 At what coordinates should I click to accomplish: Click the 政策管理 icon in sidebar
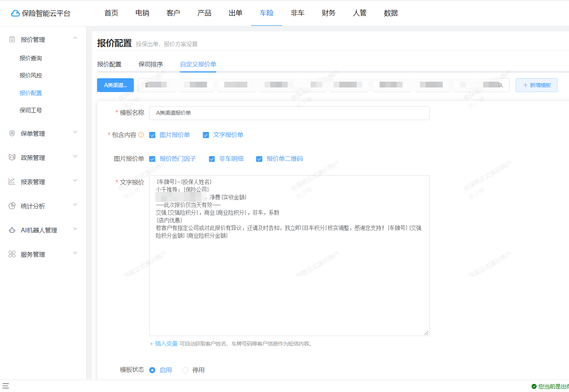[x=12, y=157]
